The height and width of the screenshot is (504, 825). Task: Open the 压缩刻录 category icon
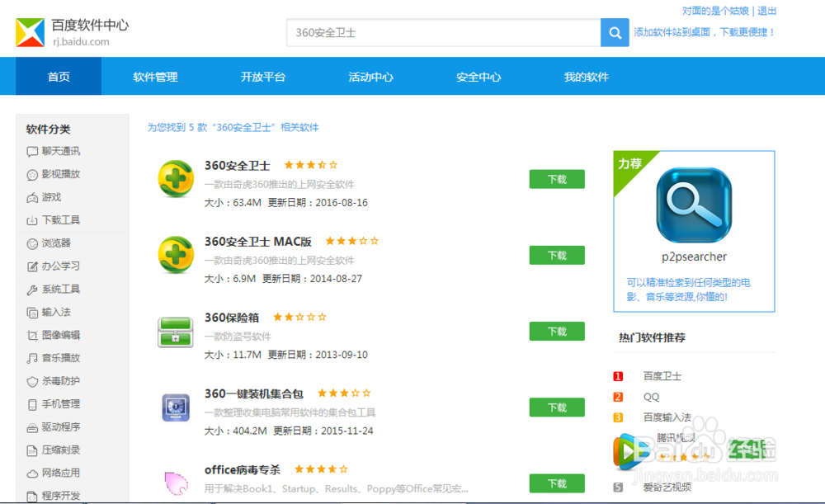(x=32, y=450)
